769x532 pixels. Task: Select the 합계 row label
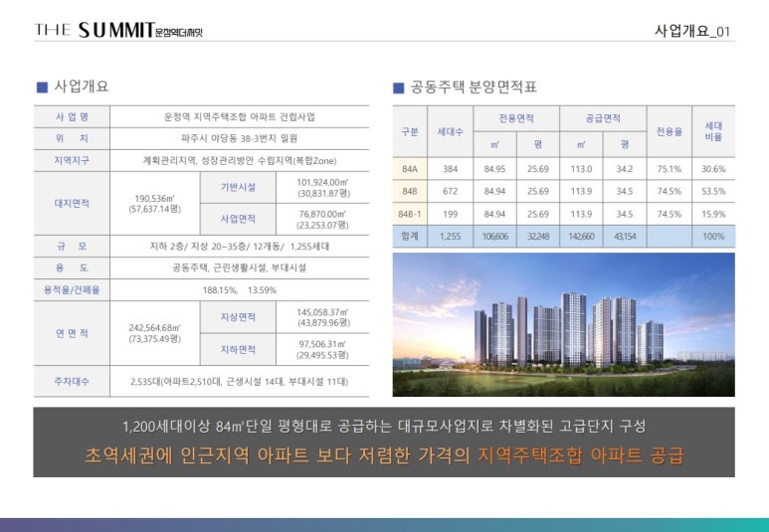pos(410,236)
